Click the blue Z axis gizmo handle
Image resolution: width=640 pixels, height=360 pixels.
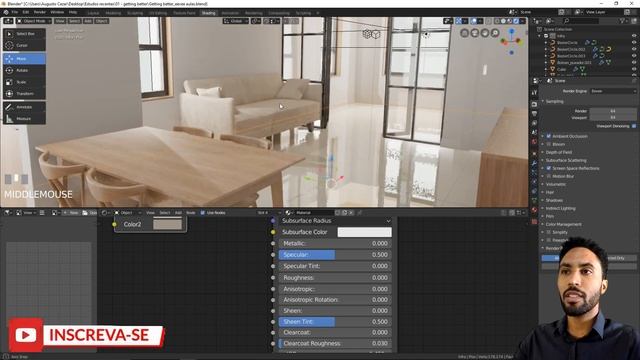point(511,31)
